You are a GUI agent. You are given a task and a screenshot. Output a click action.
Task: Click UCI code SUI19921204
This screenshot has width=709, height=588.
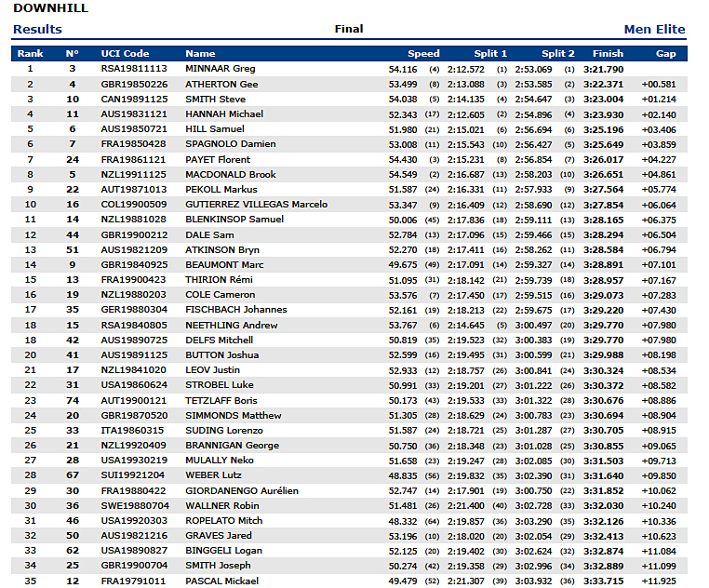(x=134, y=475)
